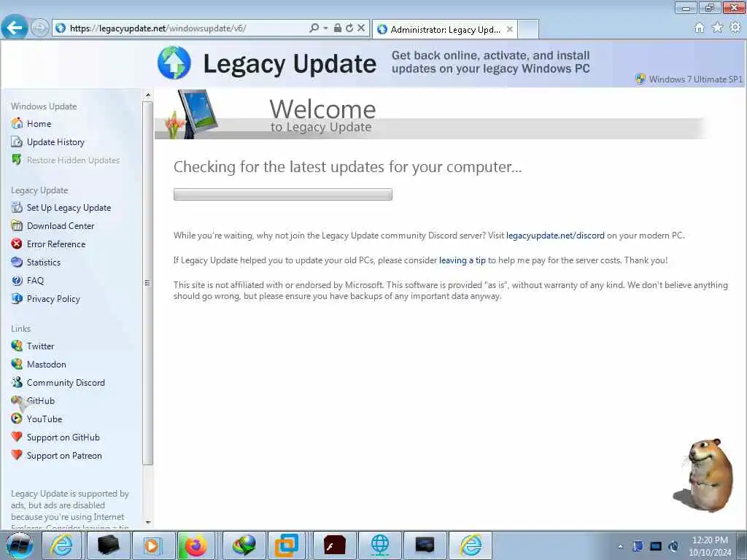This screenshot has width=747, height=560.
Task: Open the Tools gear icon
Action: pyautogui.click(x=735, y=28)
